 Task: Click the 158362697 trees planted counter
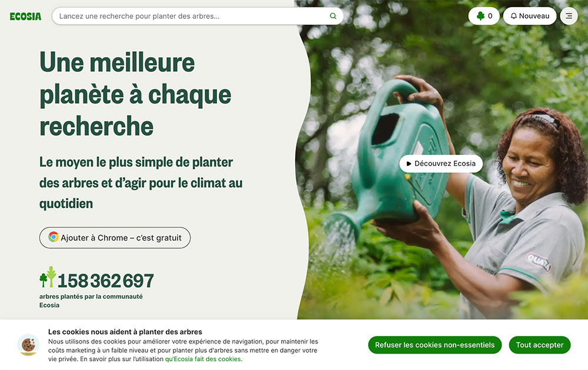pyautogui.click(x=105, y=281)
